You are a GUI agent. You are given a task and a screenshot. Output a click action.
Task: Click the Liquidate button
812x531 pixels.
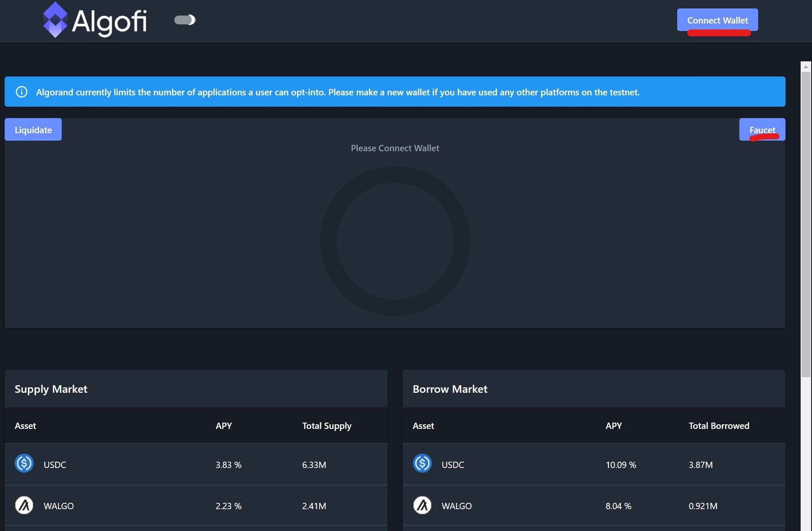[x=33, y=130]
